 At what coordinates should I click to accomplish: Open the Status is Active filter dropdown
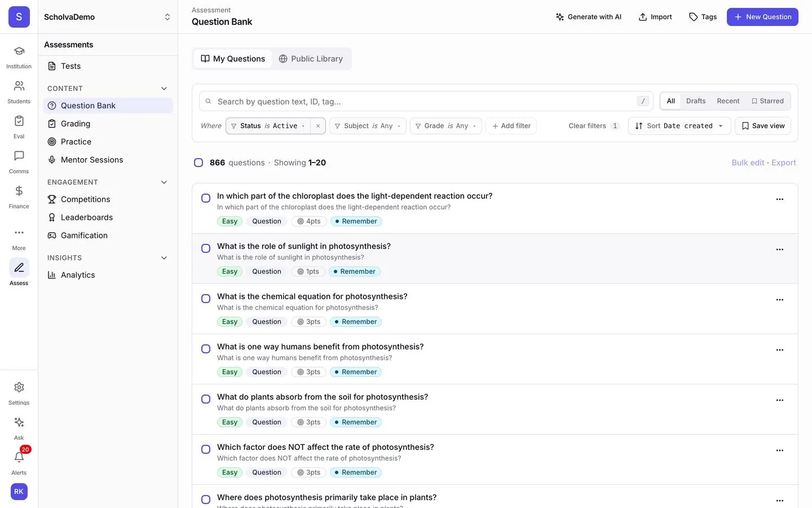click(x=268, y=126)
